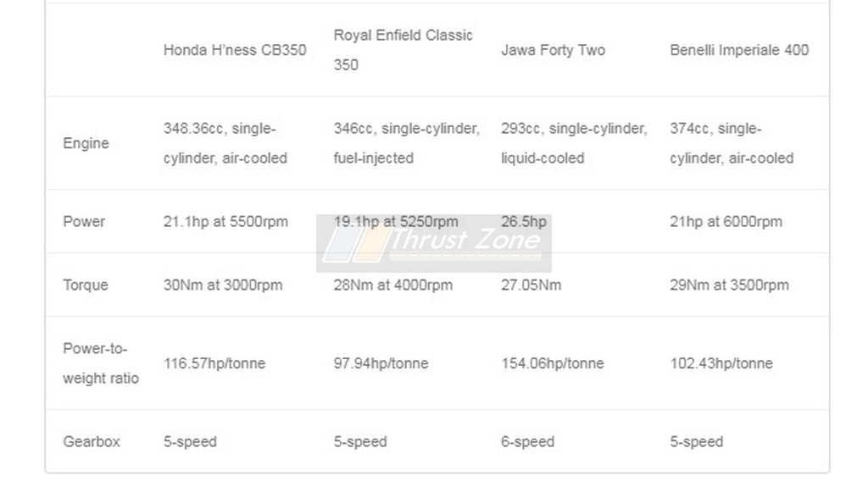Click the Thrust Zone watermark logo
The image size is (868, 487).
433,244
